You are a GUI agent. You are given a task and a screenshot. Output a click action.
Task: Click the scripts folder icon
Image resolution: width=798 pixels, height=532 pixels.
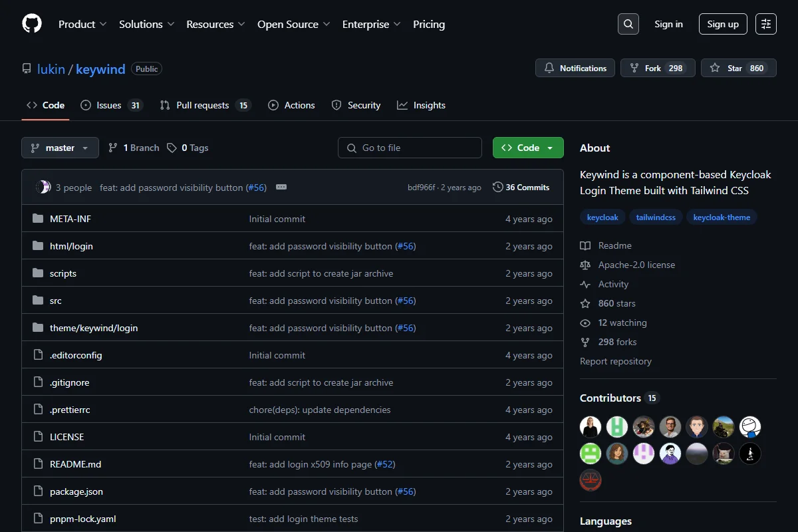(38, 273)
